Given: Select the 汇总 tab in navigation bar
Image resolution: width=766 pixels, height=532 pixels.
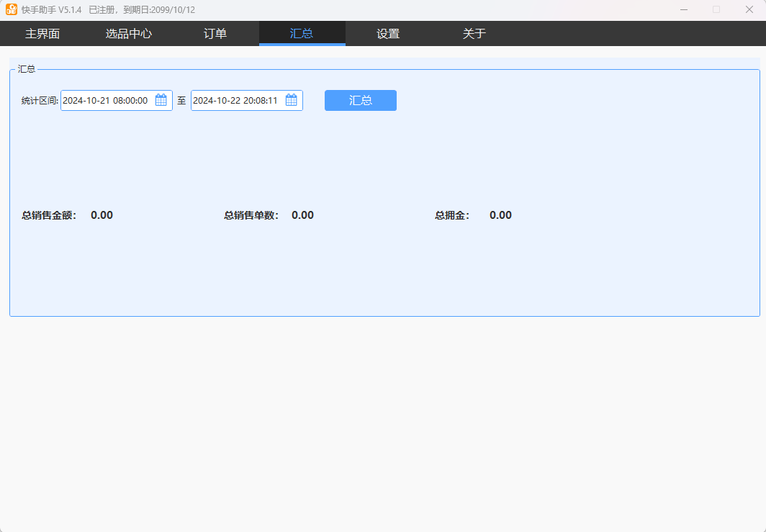Looking at the screenshot, I should tap(302, 34).
